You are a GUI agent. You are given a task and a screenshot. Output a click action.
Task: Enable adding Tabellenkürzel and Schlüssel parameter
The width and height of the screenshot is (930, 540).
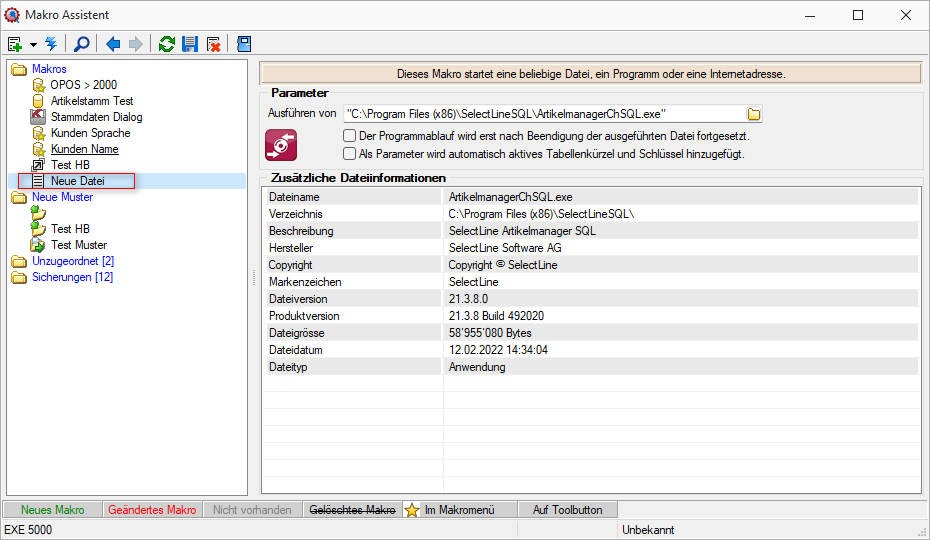pyautogui.click(x=349, y=154)
